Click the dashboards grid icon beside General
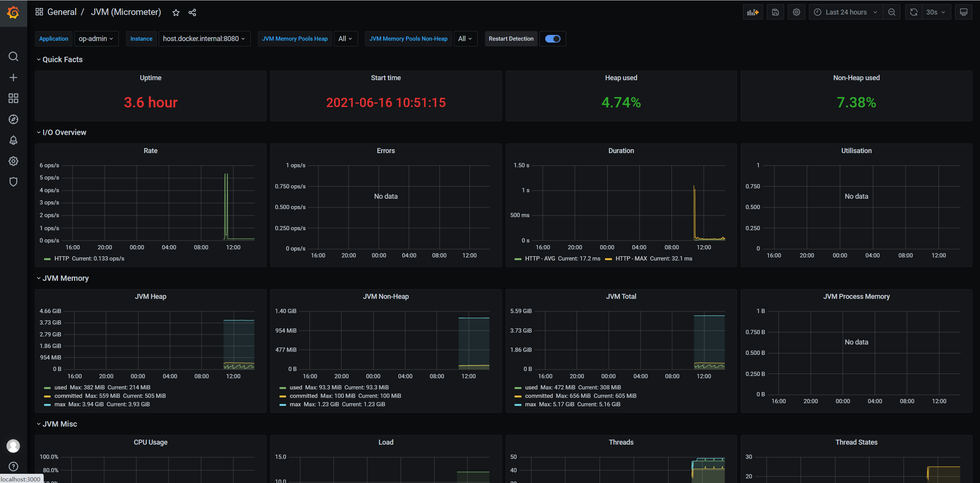Image resolution: width=980 pixels, height=483 pixels. click(x=39, y=12)
